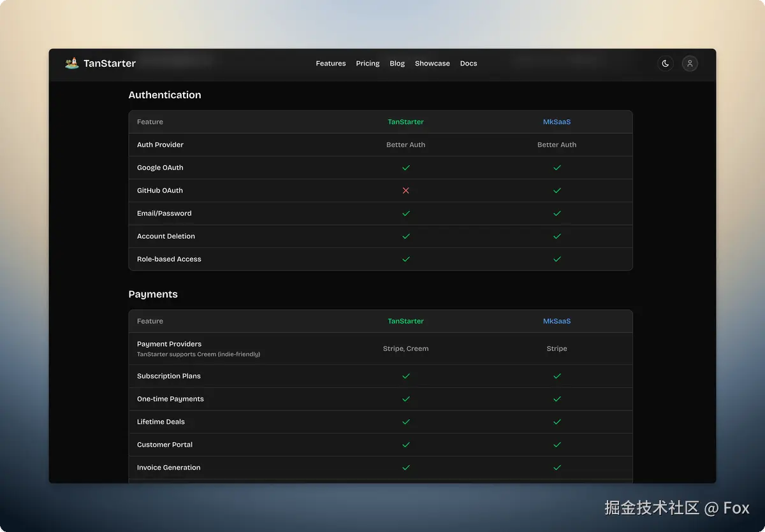Click Better Auth under TanStarter column
The image size is (765, 532).
[x=405, y=145]
